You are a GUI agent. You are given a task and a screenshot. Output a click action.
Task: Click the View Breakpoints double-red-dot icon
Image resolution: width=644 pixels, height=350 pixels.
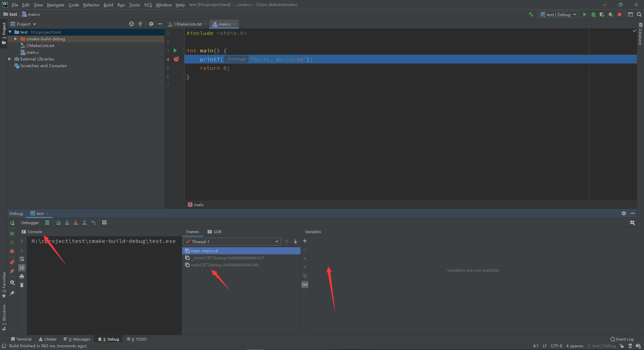pos(12,262)
